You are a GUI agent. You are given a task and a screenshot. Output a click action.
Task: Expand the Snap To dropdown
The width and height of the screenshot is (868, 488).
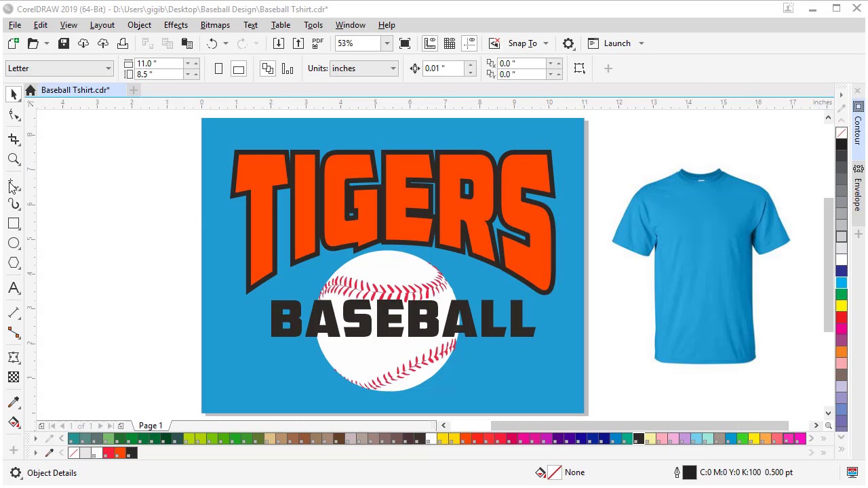pyautogui.click(x=545, y=43)
